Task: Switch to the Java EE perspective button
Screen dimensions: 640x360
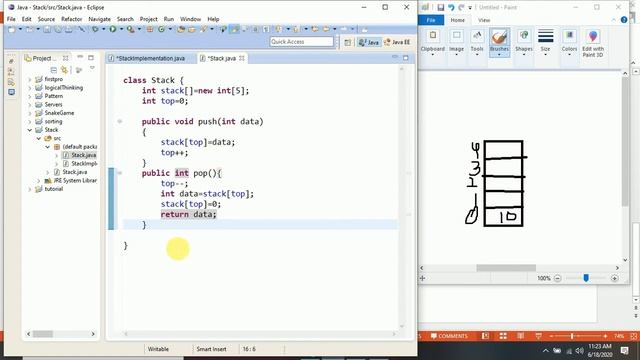Action: coord(397,42)
